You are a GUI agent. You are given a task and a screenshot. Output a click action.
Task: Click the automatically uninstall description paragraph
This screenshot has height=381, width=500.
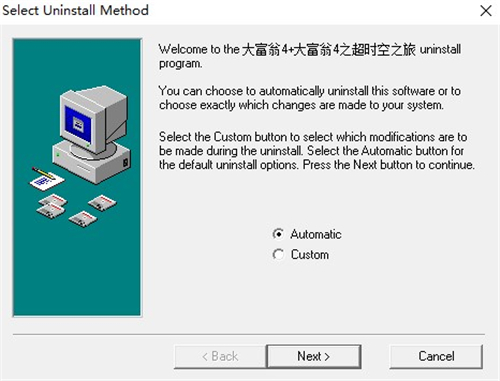click(x=310, y=98)
